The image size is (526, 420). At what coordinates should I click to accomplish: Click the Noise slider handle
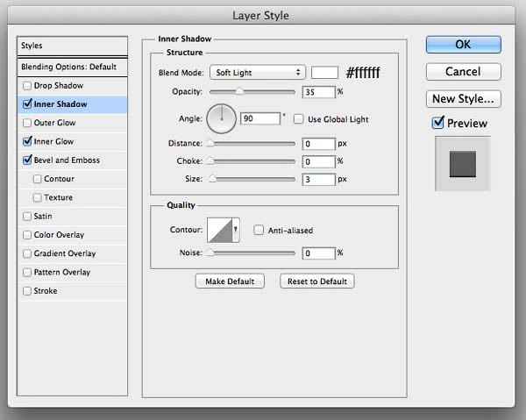(210, 253)
